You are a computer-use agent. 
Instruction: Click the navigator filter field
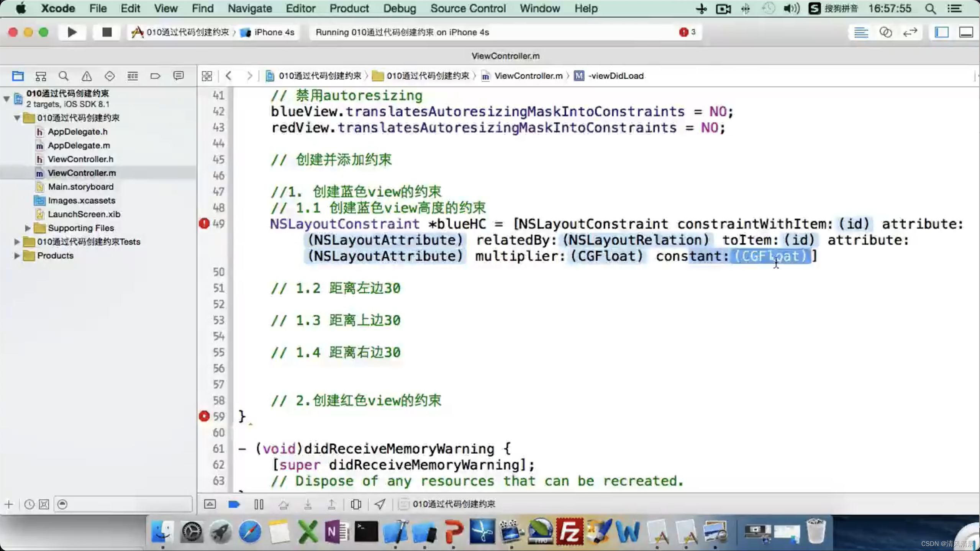pos(123,504)
